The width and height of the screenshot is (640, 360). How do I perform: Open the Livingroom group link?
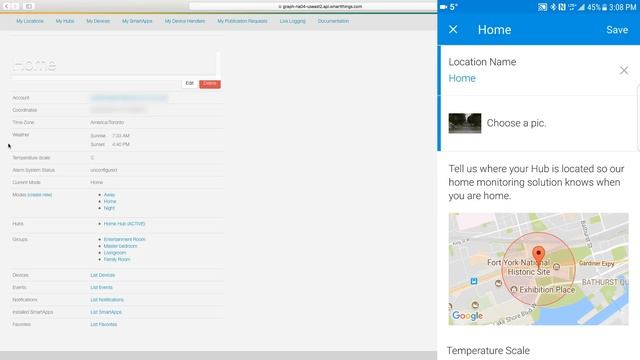click(115, 253)
